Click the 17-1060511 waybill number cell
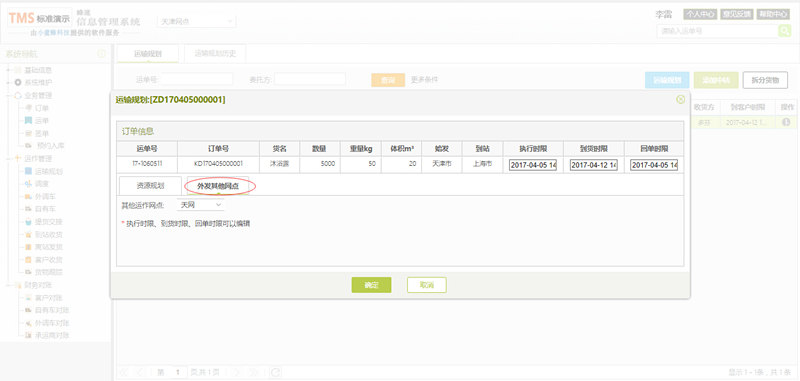800x381 pixels. click(147, 164)
